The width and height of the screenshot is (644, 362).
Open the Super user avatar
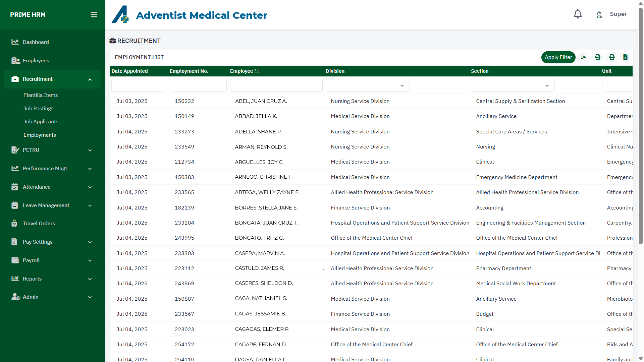point(599,14)
